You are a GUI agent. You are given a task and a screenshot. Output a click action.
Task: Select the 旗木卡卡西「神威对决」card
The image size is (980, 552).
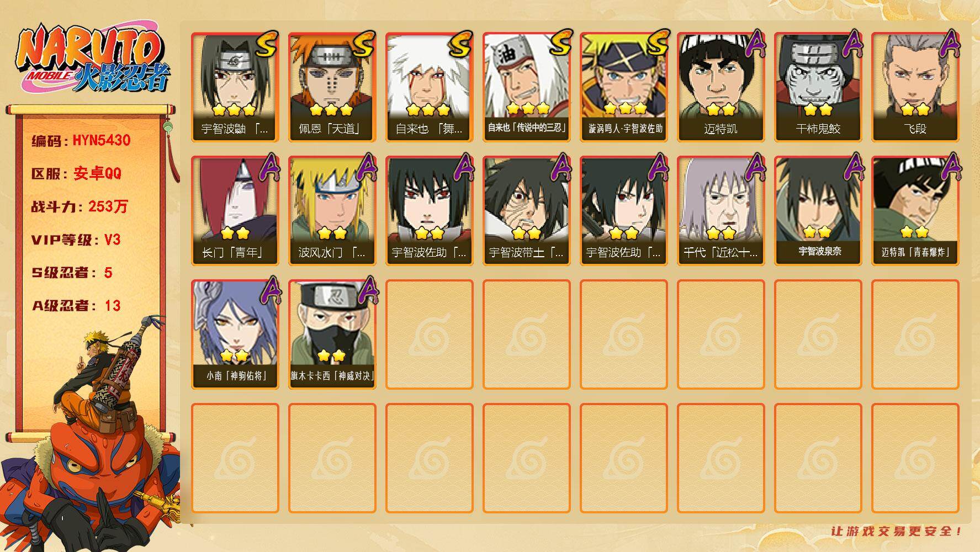click(332, 335)
